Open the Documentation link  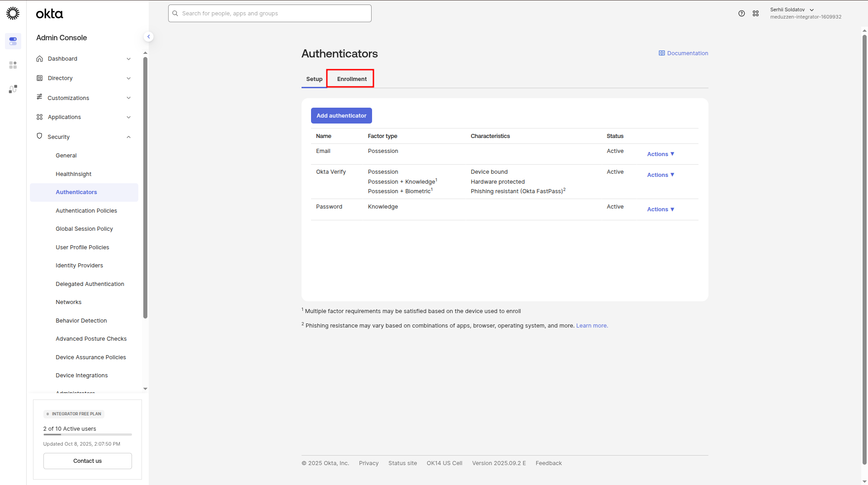point(683,53)
